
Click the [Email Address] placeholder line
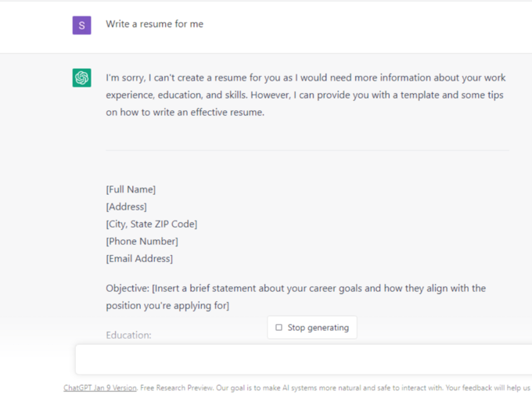(139, 258)
